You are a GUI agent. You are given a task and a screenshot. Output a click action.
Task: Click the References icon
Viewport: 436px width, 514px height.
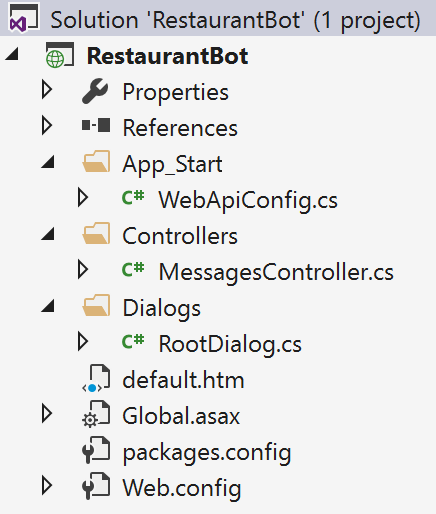click(x=96, y=126)
